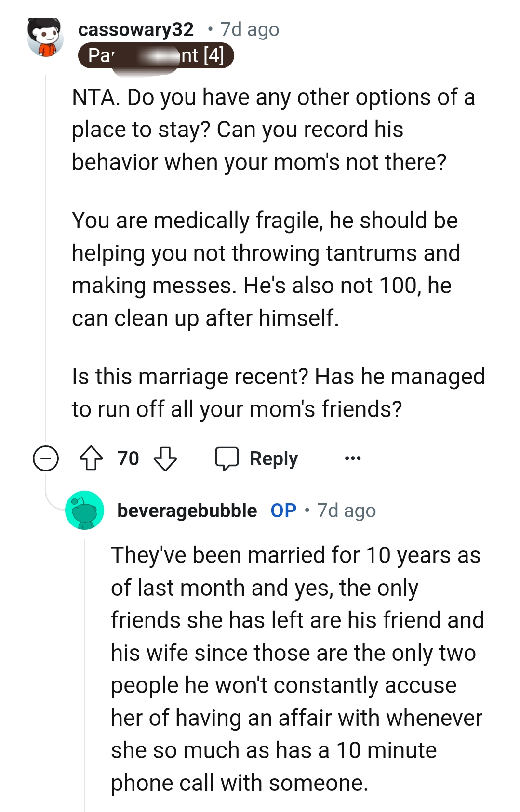This screenshot has height=812, width=520.
Task: Open cassowary32's profile link
Action: (x=136, y=29)
